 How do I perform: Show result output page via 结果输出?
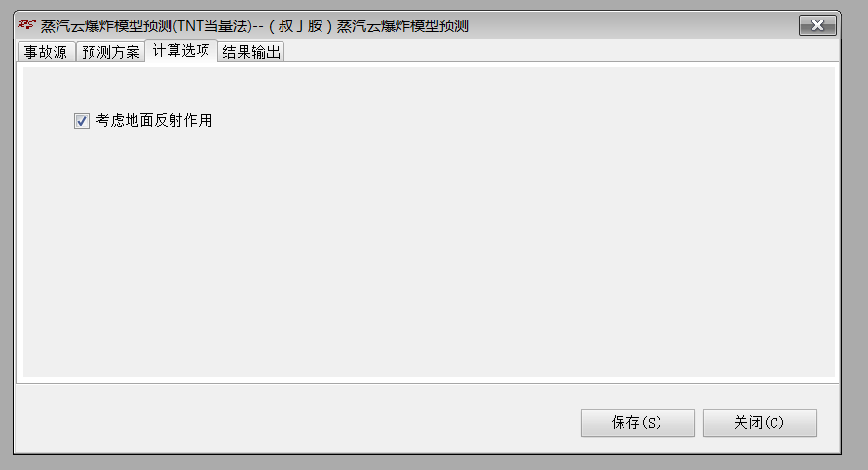coord(251,52)
